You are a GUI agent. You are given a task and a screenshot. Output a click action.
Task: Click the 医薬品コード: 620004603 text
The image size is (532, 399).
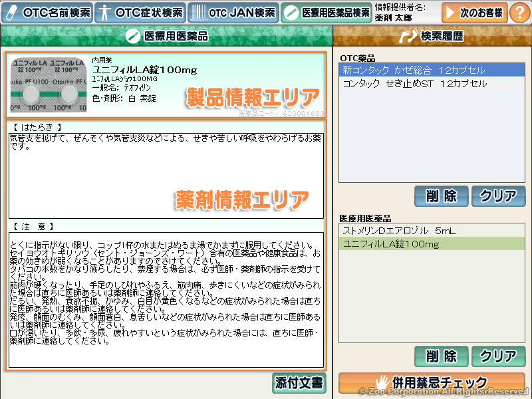(281, 113)
